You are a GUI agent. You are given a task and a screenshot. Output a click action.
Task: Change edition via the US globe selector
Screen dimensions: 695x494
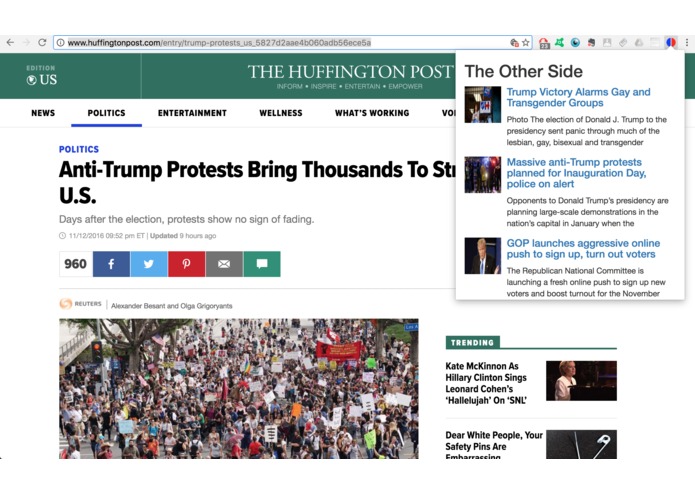click(x=42, y=80)
